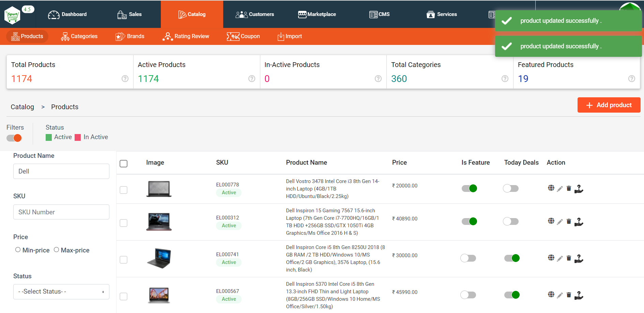Click the SKU Number input field
This screenshot has width=644, height=313.
pyautogui.click(x=61, y=212)
